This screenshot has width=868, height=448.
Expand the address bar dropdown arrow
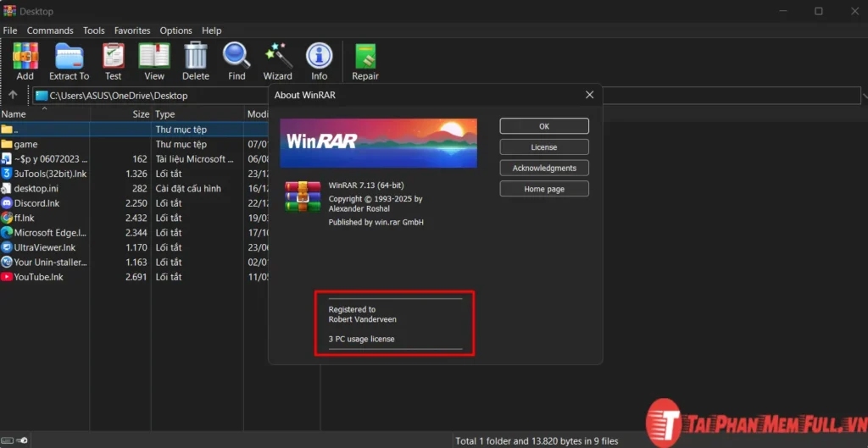click(864, 96)
